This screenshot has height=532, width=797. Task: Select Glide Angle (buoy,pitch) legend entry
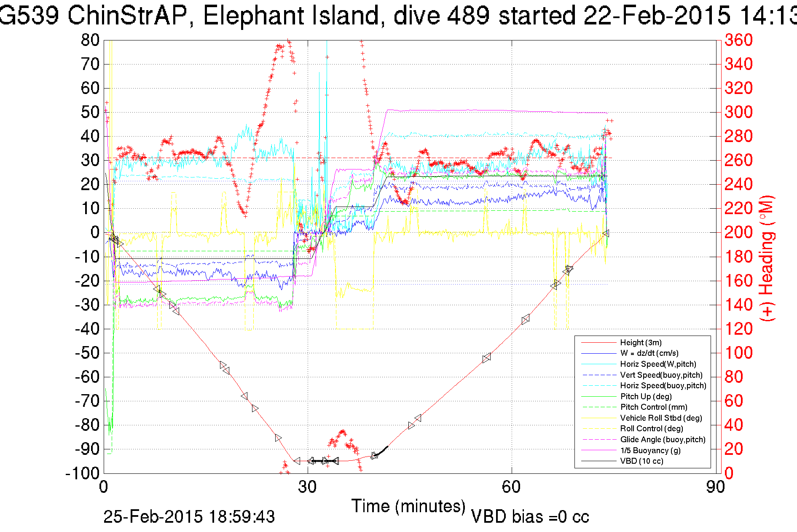663,440
